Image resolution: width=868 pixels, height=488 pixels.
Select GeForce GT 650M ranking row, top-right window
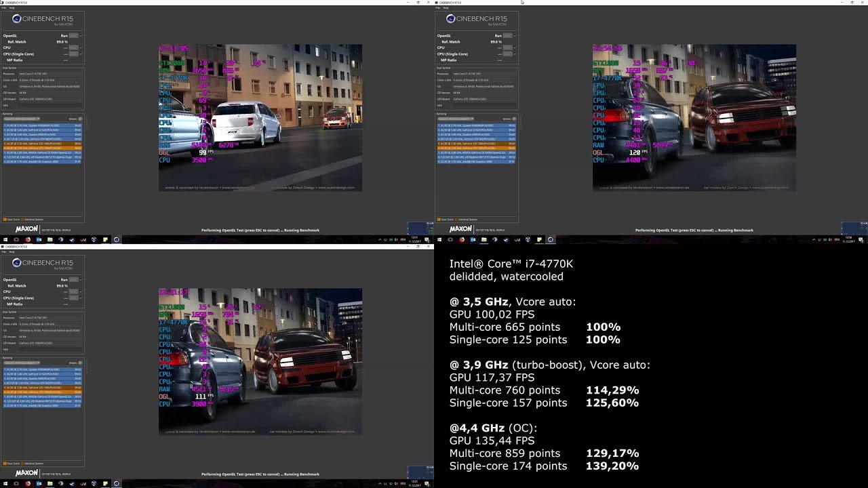477,152
